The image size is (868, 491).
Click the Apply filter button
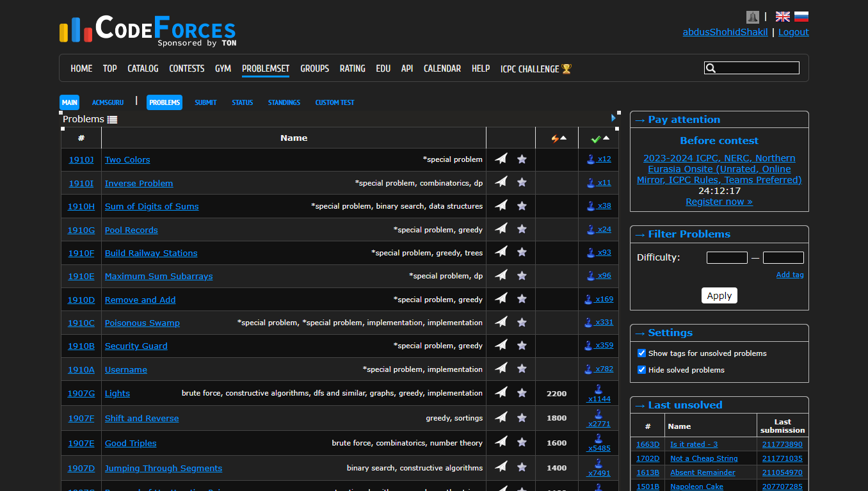(x=719, y=295)
